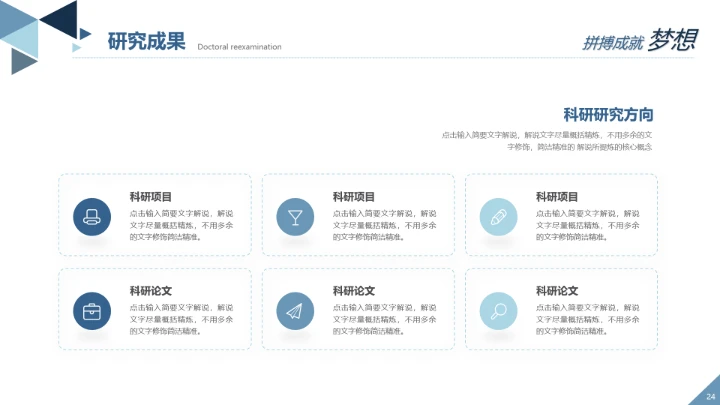Click the top hat icon circle

click(x=92, y=217)
